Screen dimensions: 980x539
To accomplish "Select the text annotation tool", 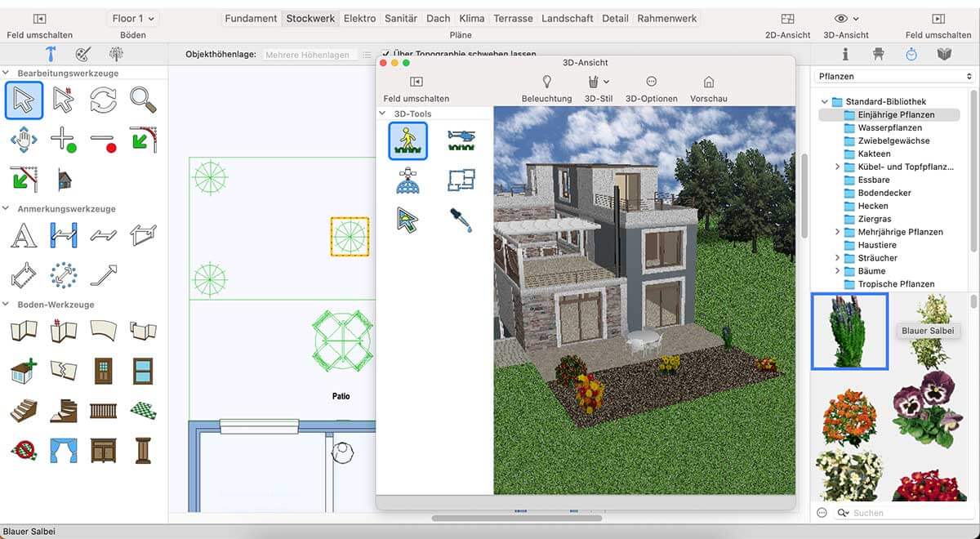I will click(24, 236).
